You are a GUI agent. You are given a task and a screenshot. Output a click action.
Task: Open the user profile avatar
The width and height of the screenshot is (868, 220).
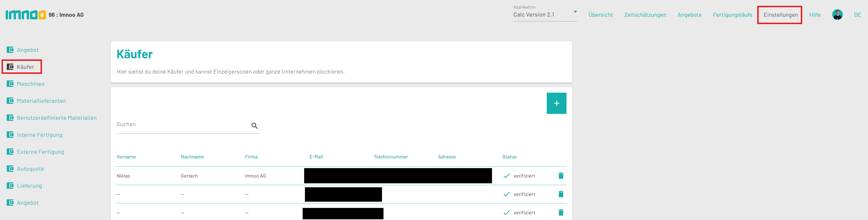click(837, 15)
